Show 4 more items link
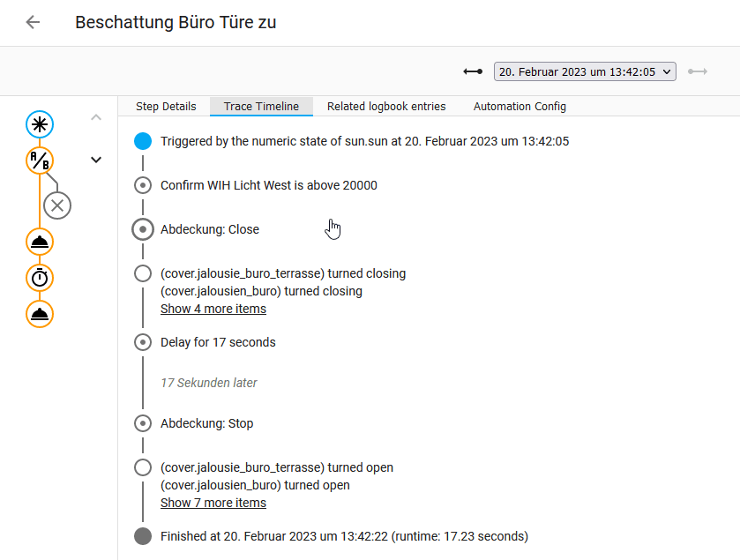The image size is (740, 560). pos(213,309)
